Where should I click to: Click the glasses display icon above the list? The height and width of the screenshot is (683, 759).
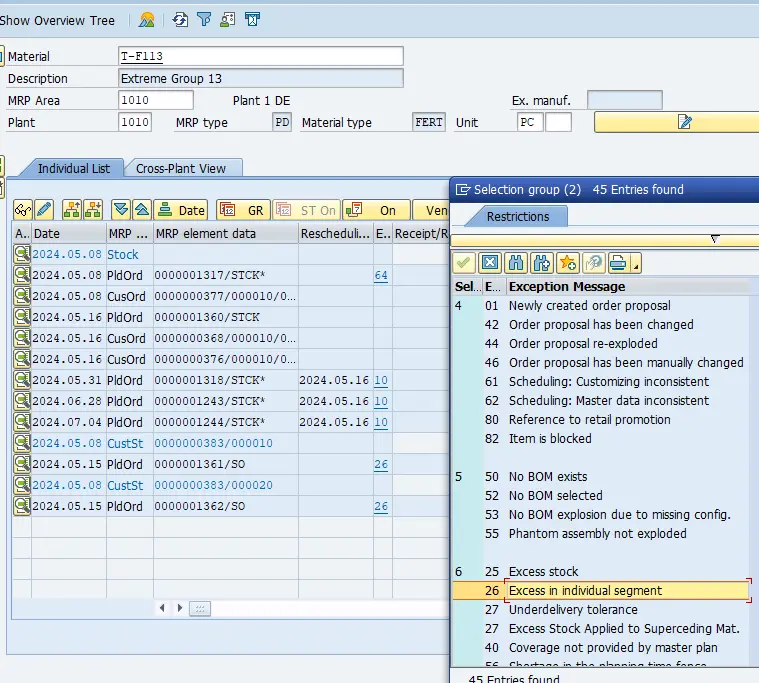point(22,210)
